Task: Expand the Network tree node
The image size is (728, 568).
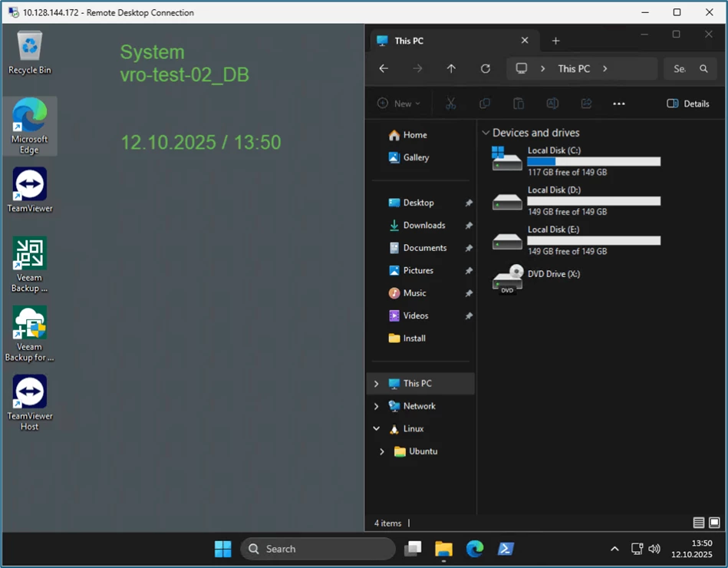Action: pos(376,406)
